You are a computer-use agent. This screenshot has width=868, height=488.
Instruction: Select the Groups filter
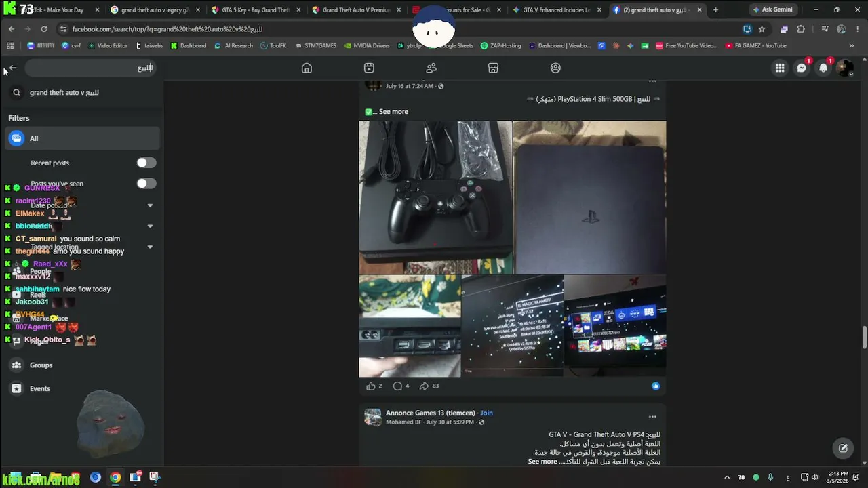pos(83,365)
